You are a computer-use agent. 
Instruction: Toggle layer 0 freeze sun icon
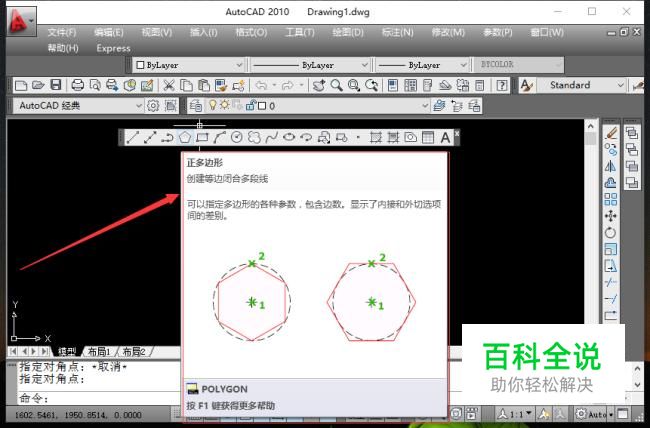click(224, 105)
